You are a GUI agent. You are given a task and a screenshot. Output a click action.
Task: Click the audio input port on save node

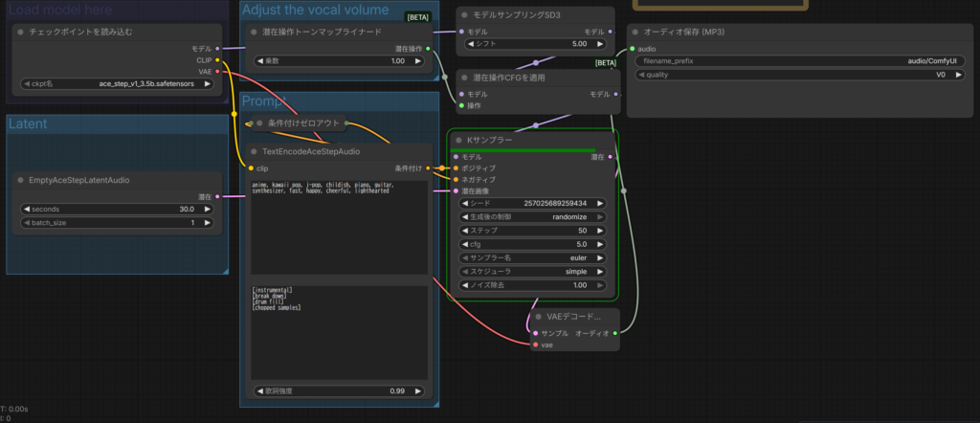[632, 48]
